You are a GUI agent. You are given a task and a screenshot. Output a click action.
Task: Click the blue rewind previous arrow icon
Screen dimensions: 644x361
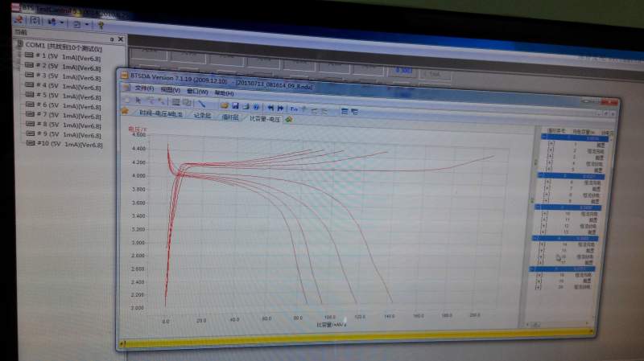pyautogui.click(x=270, y=108)
